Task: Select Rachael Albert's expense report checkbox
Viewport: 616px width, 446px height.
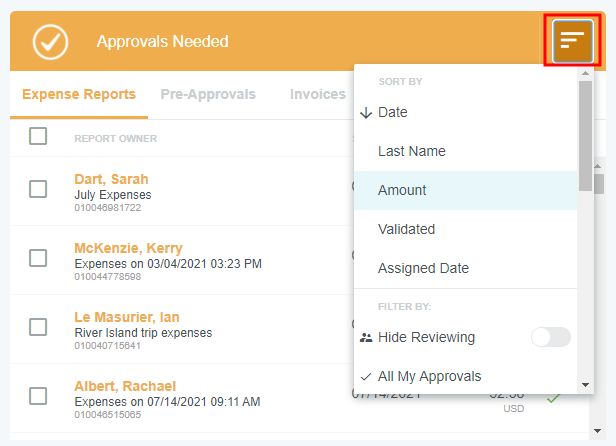Action: (38, 395)
